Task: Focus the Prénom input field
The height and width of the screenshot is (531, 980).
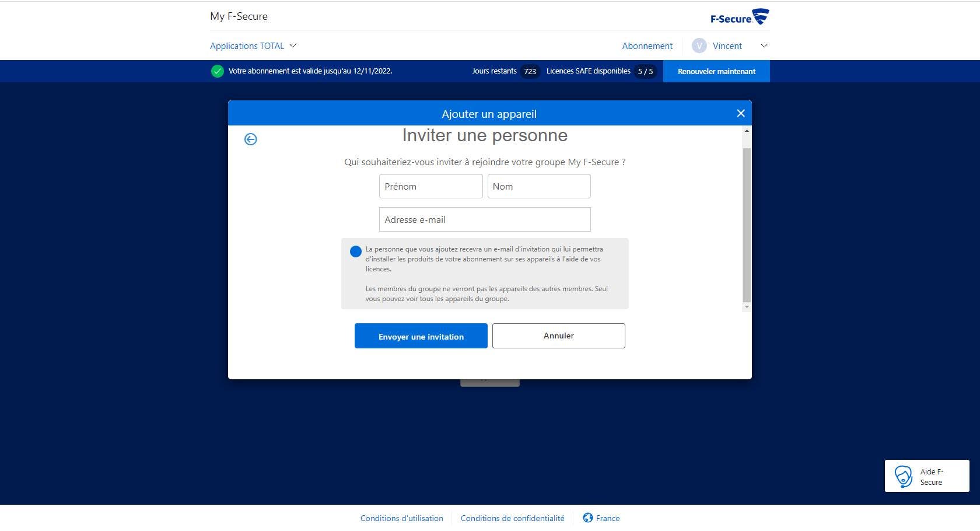Action: [x=431, y=186]
